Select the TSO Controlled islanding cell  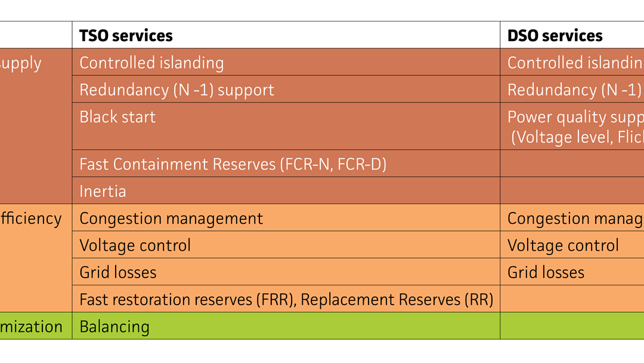(x=286, y=62)
